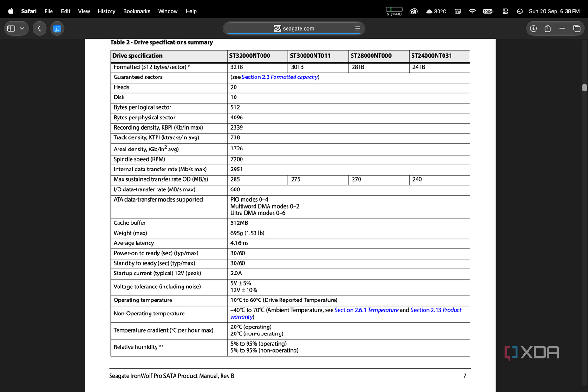Open the Reader page menu icon
The width and height of the screenshot is (588, 392).
click(x=358, y=28)
